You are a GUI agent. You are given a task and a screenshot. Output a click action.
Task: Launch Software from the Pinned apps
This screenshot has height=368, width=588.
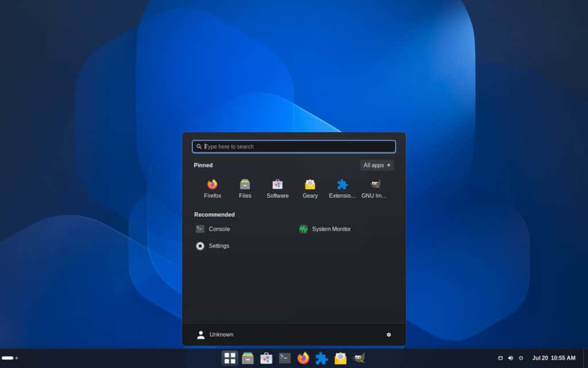(277, 189)
